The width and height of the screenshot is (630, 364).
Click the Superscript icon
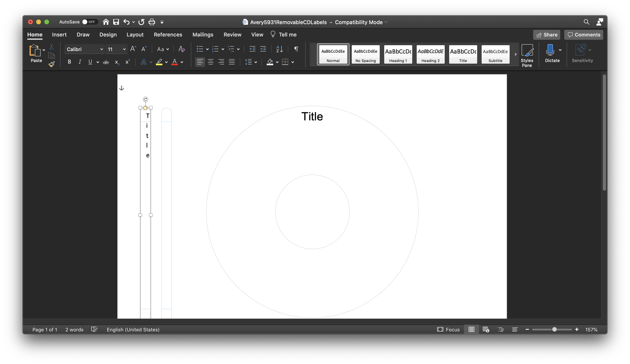(127, 62)
